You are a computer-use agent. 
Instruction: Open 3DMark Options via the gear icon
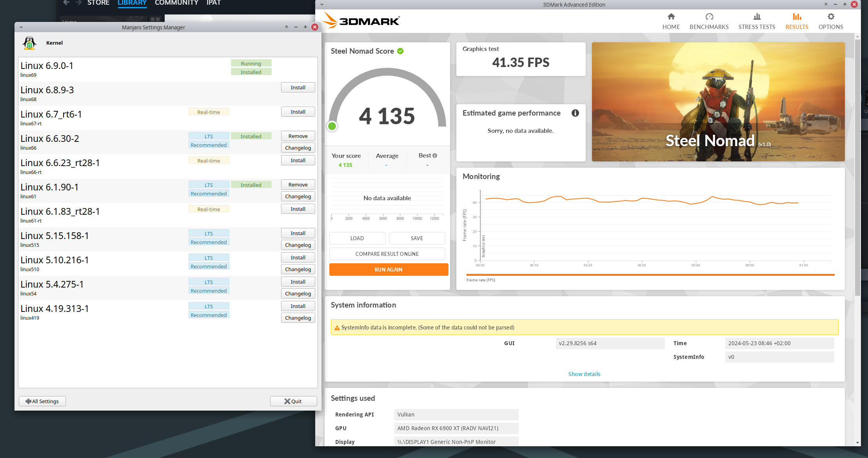pyautogui.click(x=830, y=21)
